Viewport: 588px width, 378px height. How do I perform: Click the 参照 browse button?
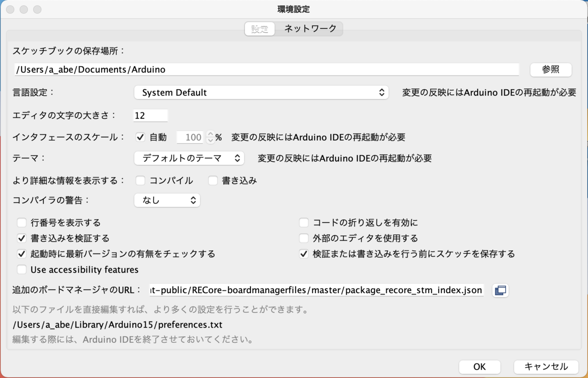click(550, 70)
